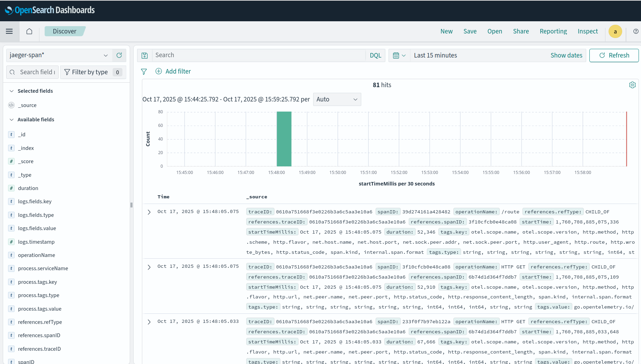This screenshot has width=641, height=364.
Task: Collapse the Available fields section
Action: pos(12,120)
